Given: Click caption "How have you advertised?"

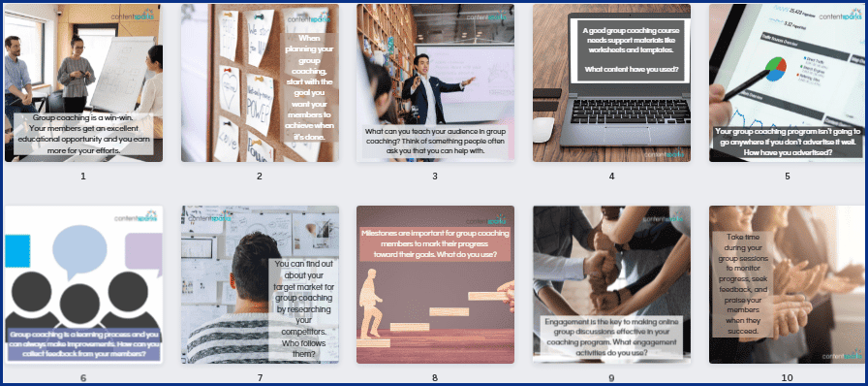Looking at the screenshot, I should click(x=789, y=152).
